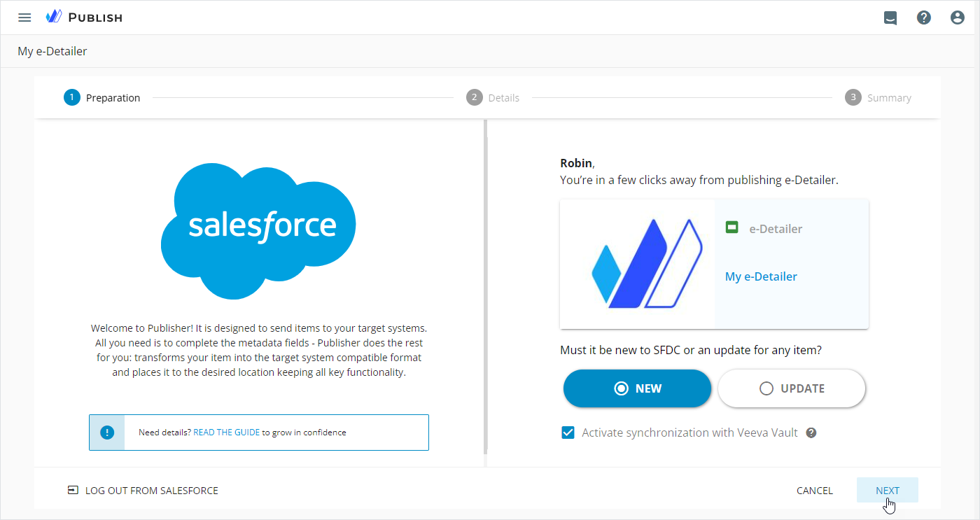Go to the Summary step
This screenshot has width=980, height=520.
coord(878,98)
